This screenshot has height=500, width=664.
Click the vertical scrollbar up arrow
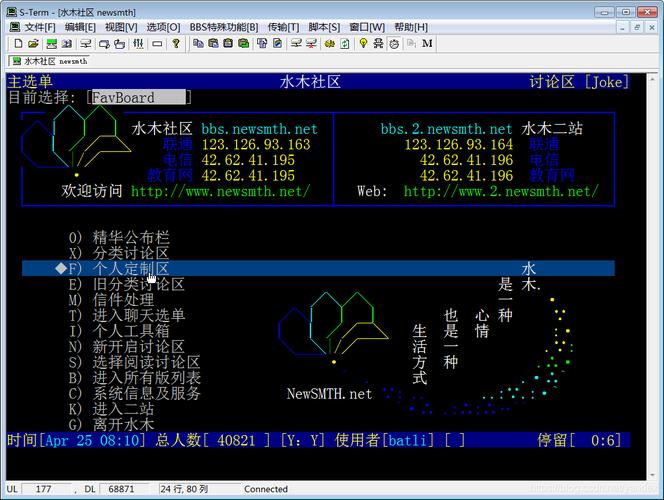tap(653, 77)
